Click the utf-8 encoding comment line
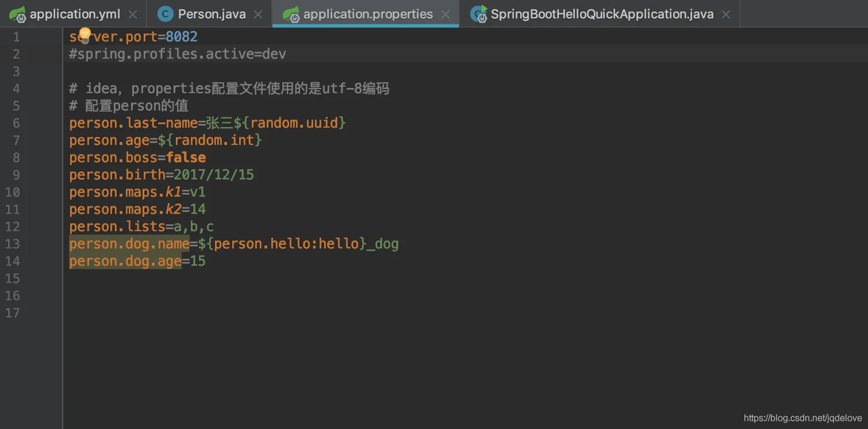This screenshot has height=429, width=868. pyautogui.click(x=229, y=89)
